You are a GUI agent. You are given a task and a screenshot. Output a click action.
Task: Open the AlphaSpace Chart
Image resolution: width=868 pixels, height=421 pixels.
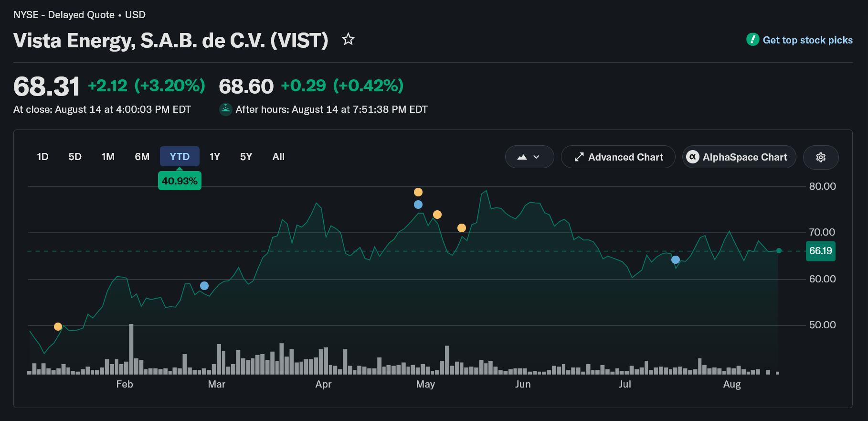[739, 157]
